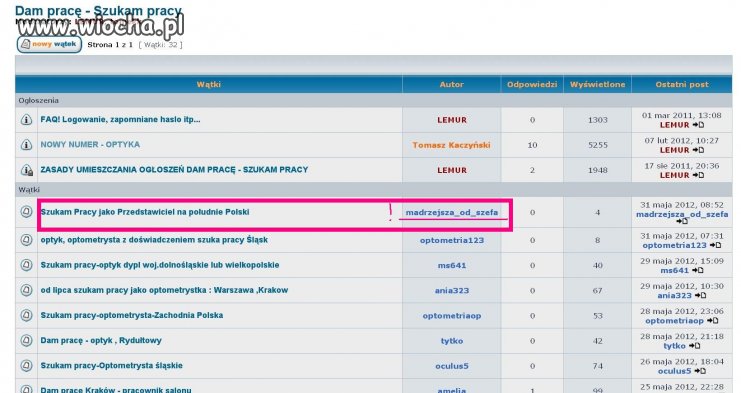The width and height of the screenshot is (741, 393).
Task: Open author profile 'Tomasz Kaczyński'
Action: 451,145
